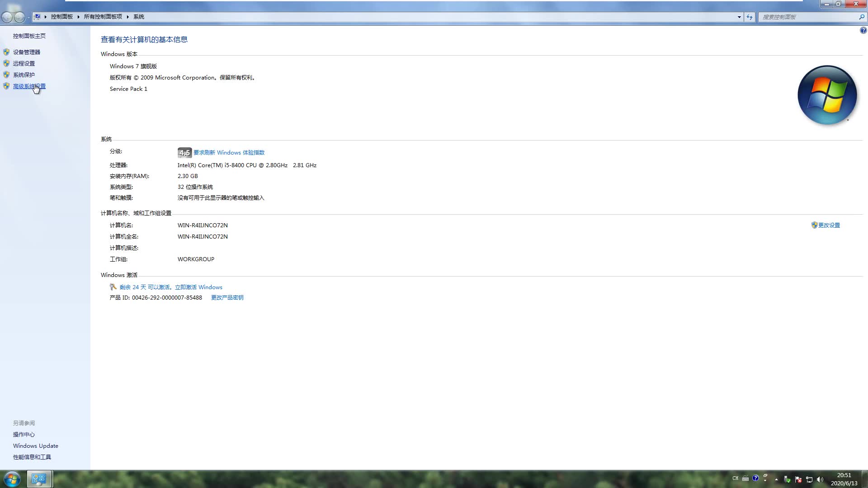The height and width of the screenshot is (488, 868).
Task: Click processor value Intel(R) Core(TM) i5-8400
Action: point(247,165)
